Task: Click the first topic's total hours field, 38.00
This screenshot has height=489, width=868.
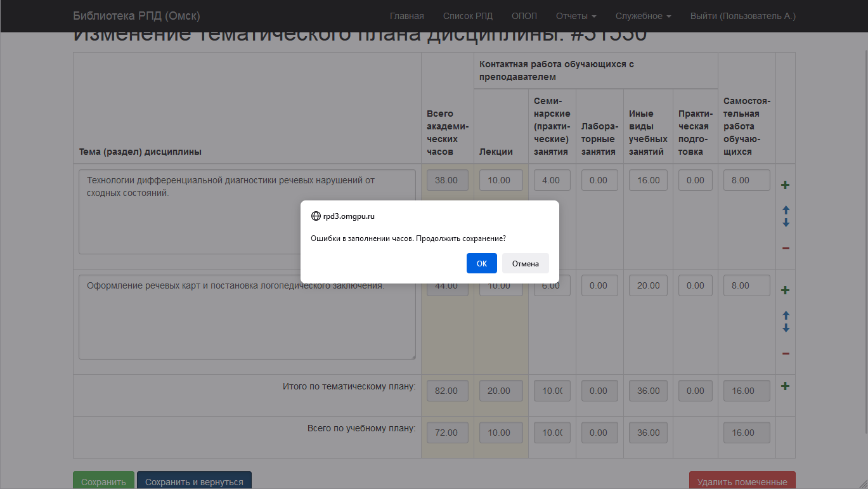Action: point(448,180)
